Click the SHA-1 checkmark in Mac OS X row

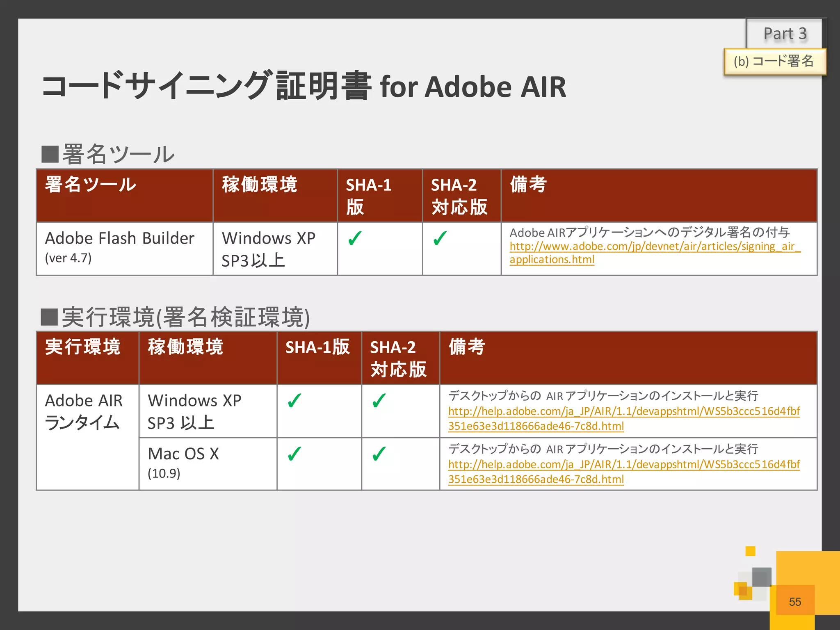click(294, 454)
